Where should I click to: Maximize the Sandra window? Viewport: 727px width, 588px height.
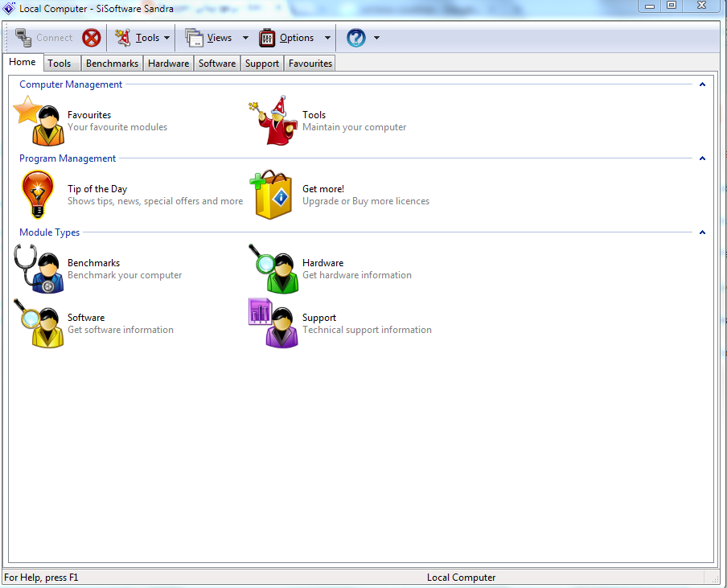pos(672,6)
